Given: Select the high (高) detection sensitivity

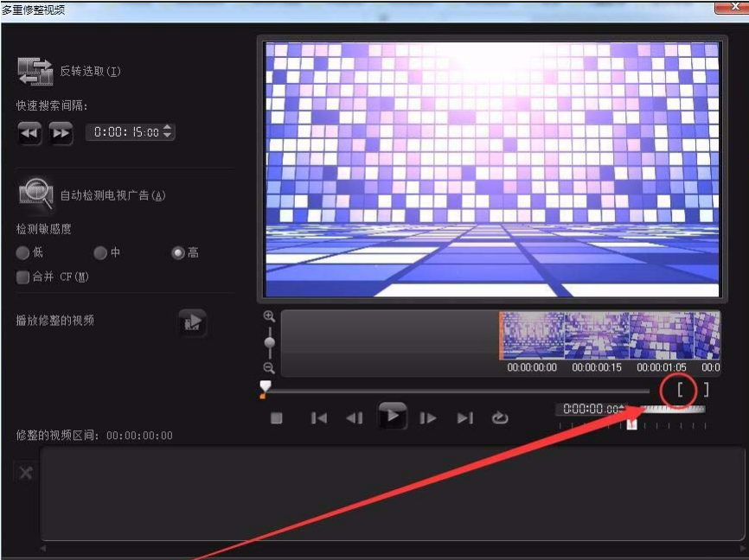Looking at the screenshot, I should point(178,252).
